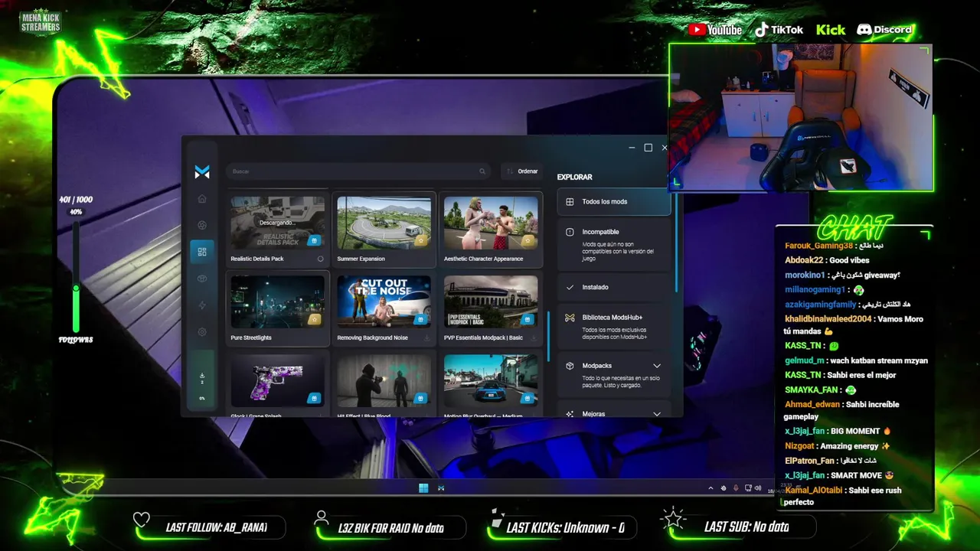Viewport: 980px width, 551px height.
Task: Open the downloads queue indicator in the sidebar
Action: pos(202,380)
